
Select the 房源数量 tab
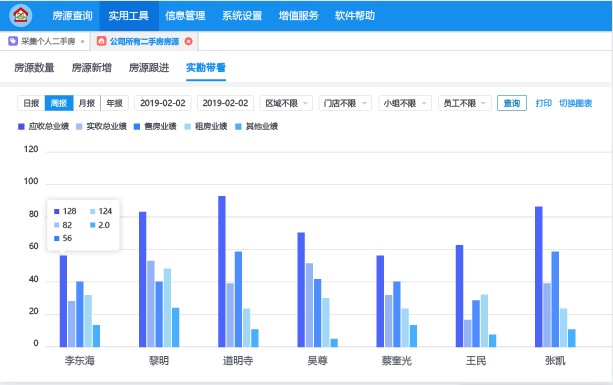(x=34, y=68)
